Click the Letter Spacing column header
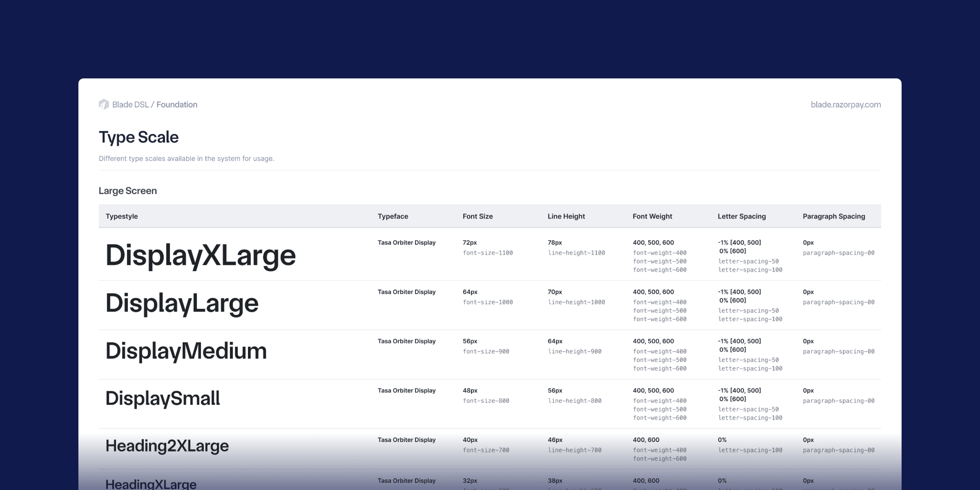Screen dimensions: 980x490 (x=742, y=216)
